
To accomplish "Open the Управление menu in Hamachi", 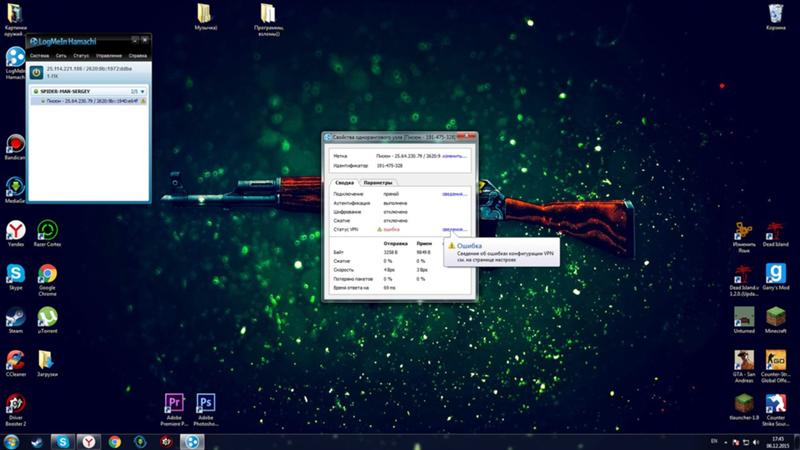I will [x=109, y=56].
